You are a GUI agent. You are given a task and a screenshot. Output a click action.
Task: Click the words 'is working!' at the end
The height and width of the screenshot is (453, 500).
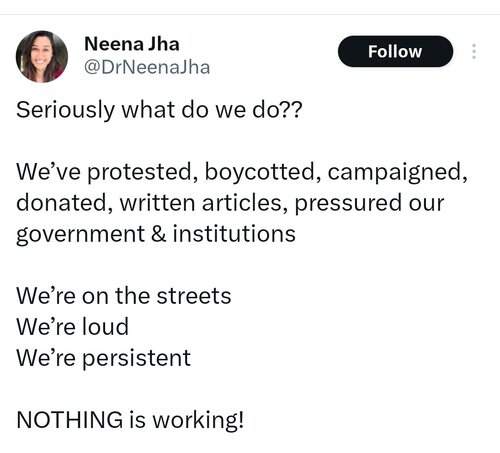187,420
